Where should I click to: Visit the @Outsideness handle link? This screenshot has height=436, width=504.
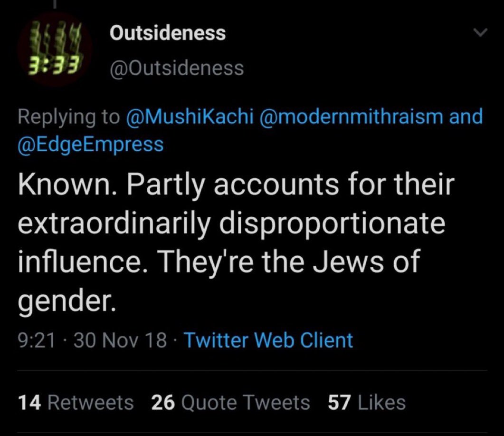(177, 68)
